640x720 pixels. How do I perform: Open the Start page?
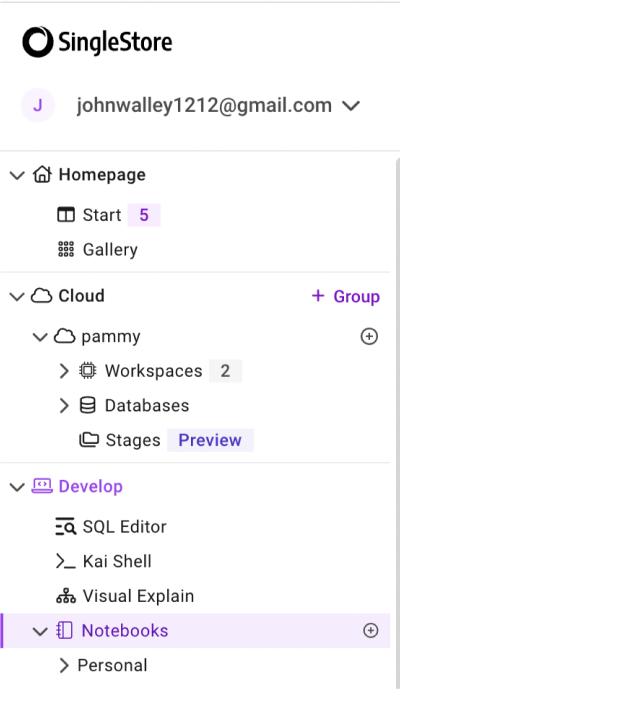click(101, 215)
